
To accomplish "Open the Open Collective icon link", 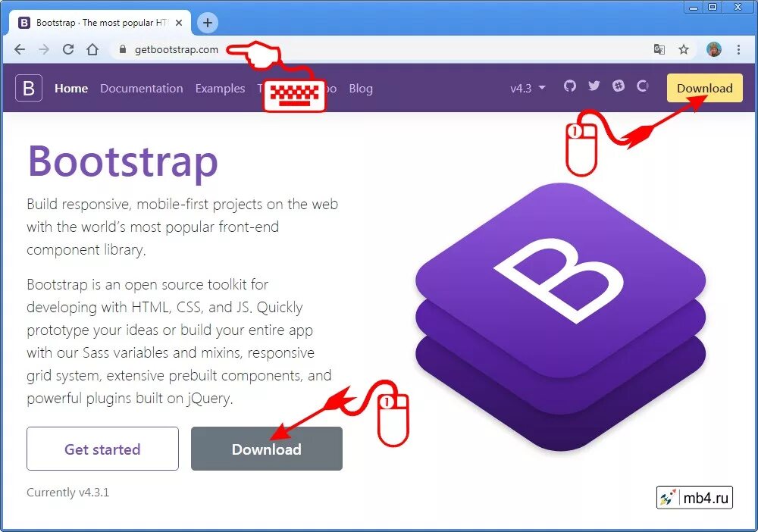I will [x=643, y=86].
